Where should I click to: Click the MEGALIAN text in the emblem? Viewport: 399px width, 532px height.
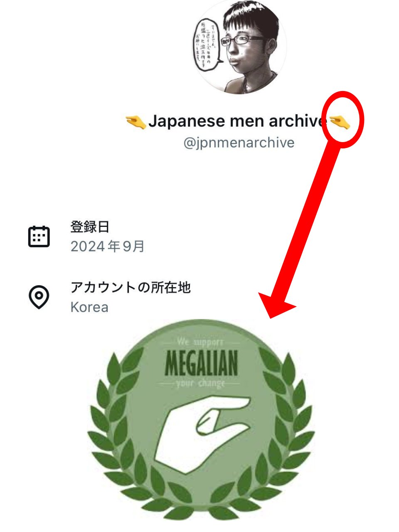201,363
